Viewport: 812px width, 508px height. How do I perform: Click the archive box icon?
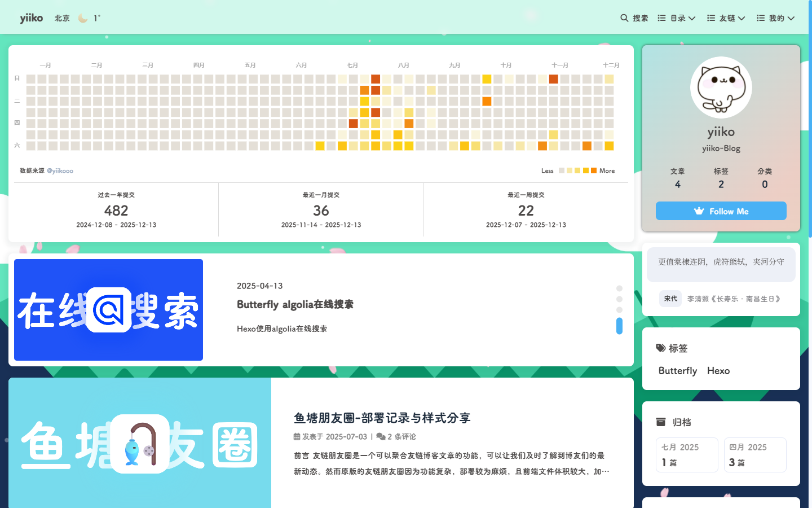click(661, 422)
